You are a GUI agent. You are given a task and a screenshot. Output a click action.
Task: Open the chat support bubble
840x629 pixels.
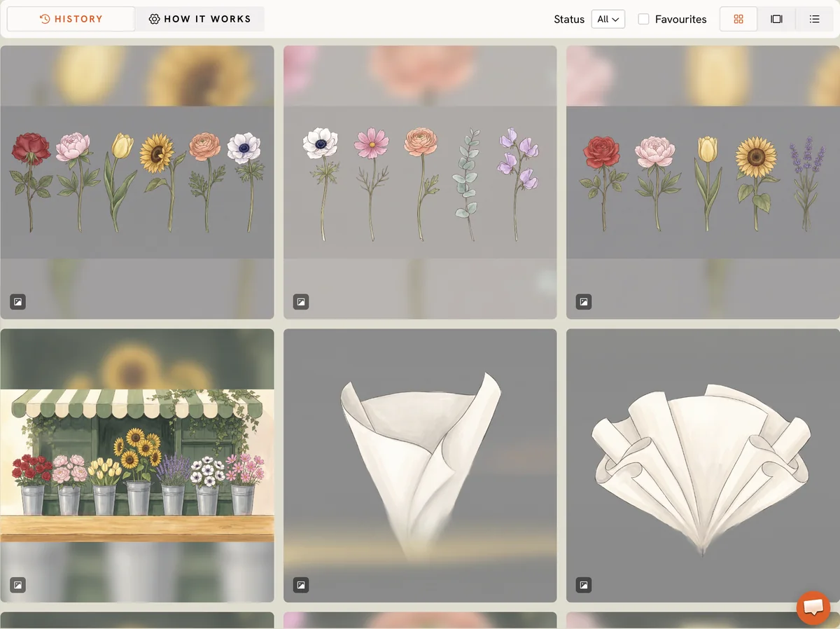(813, 607)
